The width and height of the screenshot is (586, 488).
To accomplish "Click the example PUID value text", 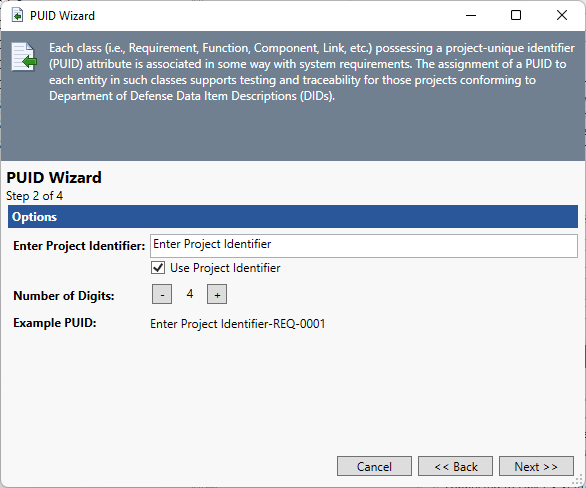I will pyautogui.click(x=238, y=324).
